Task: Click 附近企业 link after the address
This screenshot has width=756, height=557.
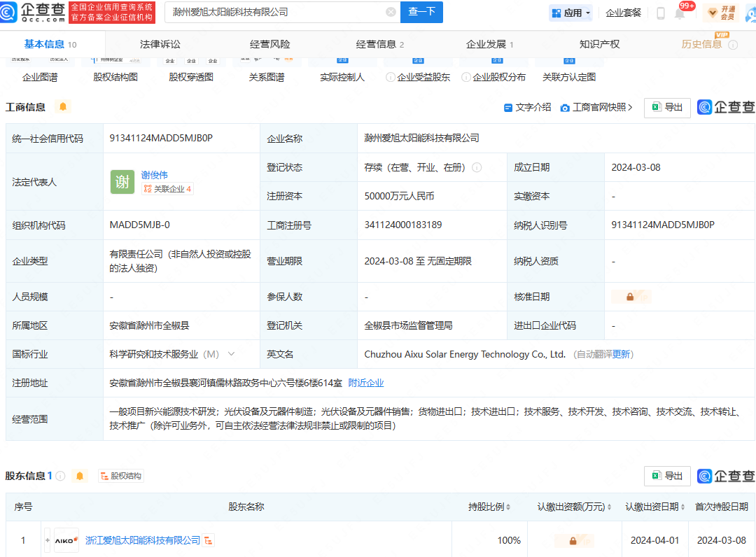Action: pos(366,383)
